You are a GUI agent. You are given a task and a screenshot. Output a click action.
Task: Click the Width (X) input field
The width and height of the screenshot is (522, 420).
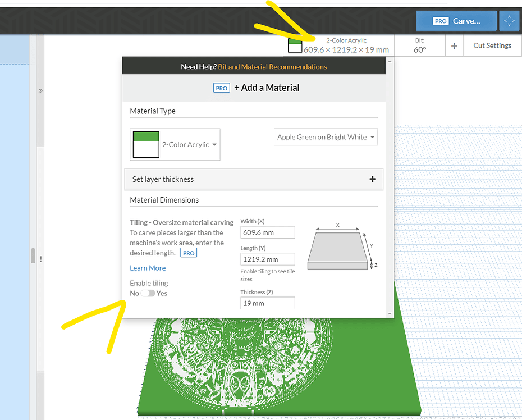pos(267,232)
